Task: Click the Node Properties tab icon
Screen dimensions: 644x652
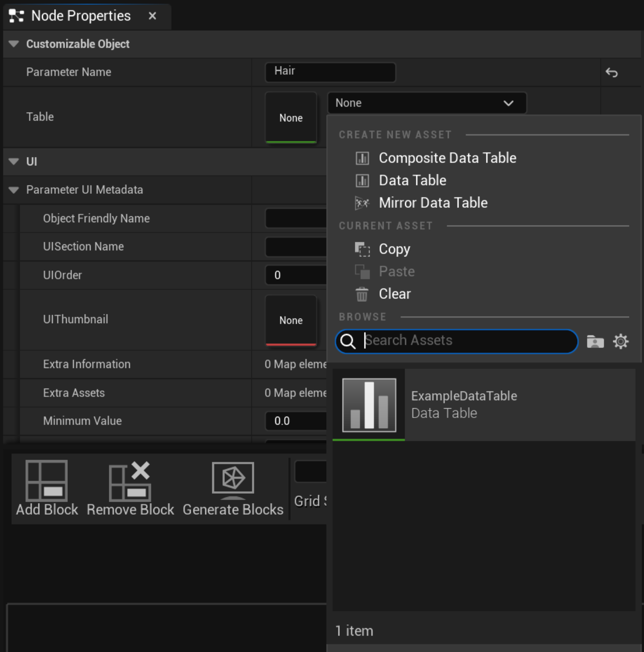Action: click(x=16, y=16)
